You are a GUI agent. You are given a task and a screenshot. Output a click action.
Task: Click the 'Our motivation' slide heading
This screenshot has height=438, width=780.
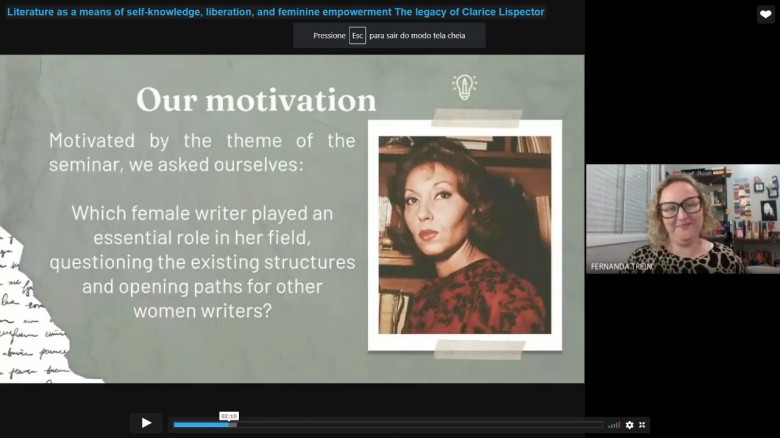[x=256, y=100]
